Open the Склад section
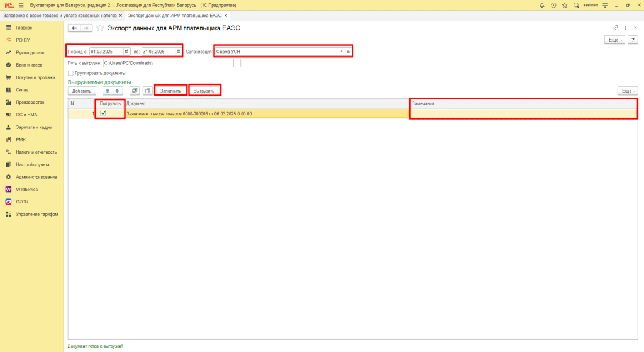The height and width of the screenshot is (352, 644). pos(22,89)
